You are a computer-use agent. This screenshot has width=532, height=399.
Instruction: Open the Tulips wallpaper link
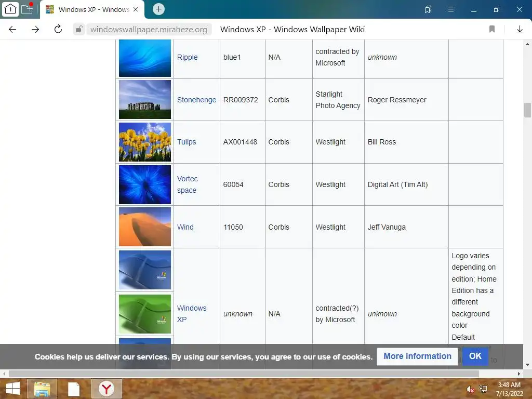187,142
